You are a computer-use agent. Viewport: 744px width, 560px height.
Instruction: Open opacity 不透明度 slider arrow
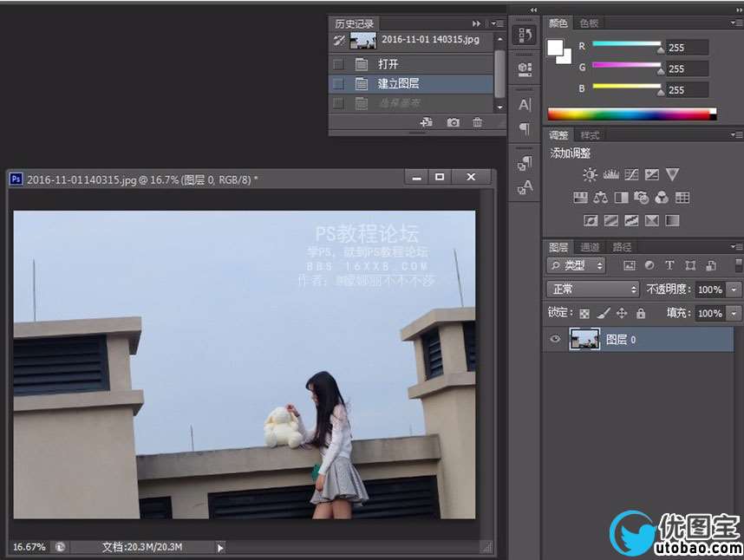pos(734,290)
